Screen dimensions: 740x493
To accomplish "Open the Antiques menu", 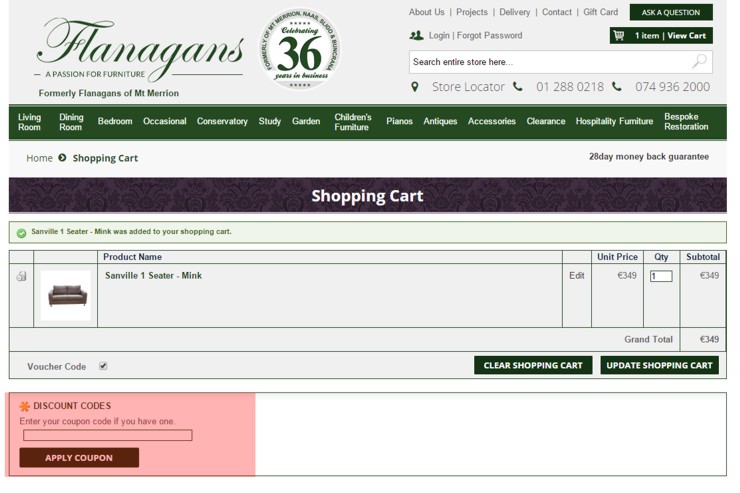I will pyautogui.click(x=440, y=121).
